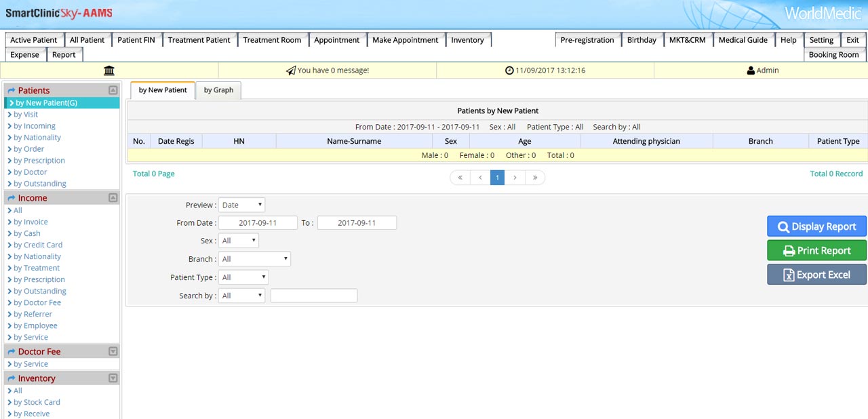Go to first page with double-left arrow
Screen dimensions: 868x419
pos(460,178)
